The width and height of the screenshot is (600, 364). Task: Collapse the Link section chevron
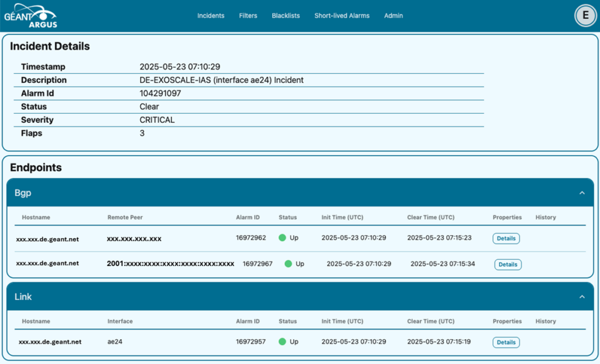(582, 297)
